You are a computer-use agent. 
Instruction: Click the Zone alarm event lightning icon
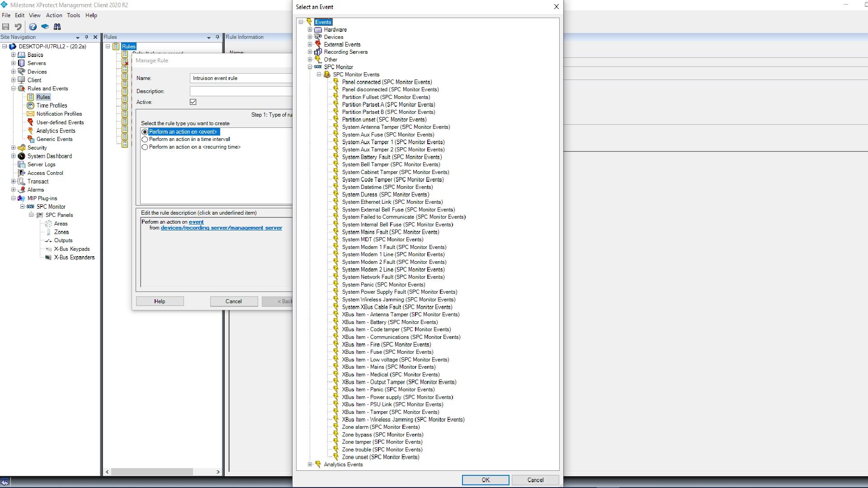pos(336,427)
